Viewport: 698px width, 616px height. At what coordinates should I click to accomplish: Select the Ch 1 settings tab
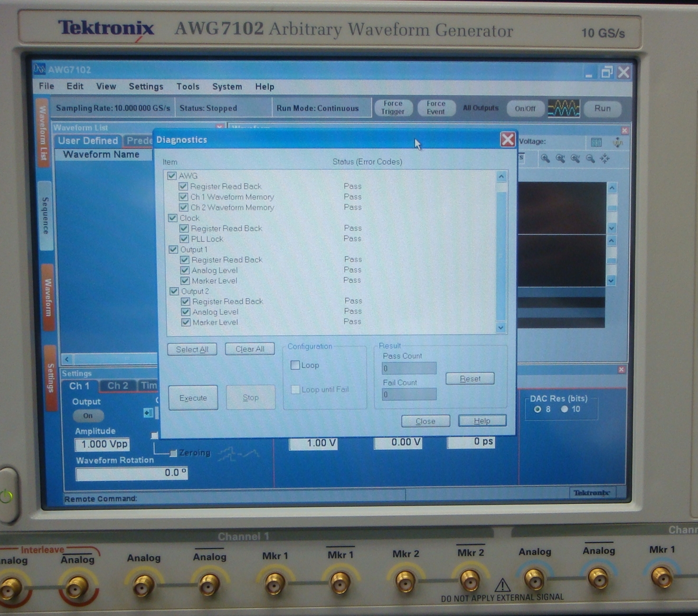(79, 386)
